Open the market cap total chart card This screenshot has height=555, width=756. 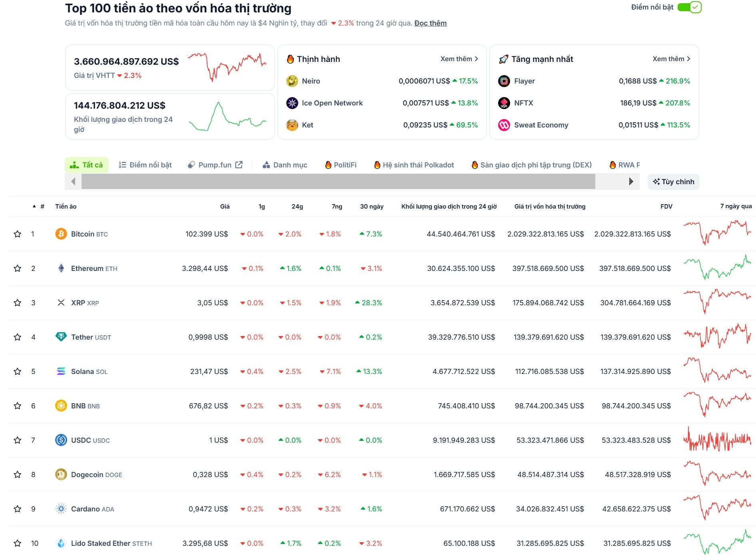click(x=170, y=68)
